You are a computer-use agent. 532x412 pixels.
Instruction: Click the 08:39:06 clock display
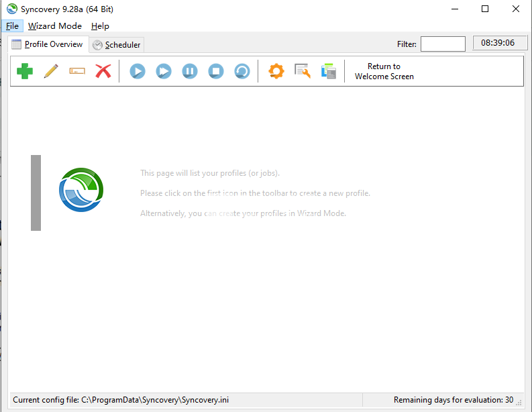pos(499,43)
